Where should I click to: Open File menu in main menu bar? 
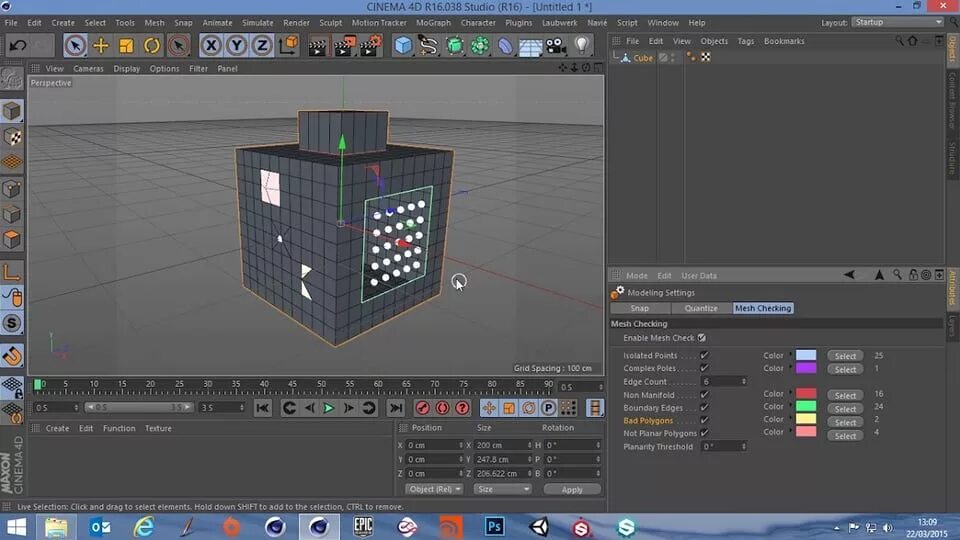click(11, 23)
